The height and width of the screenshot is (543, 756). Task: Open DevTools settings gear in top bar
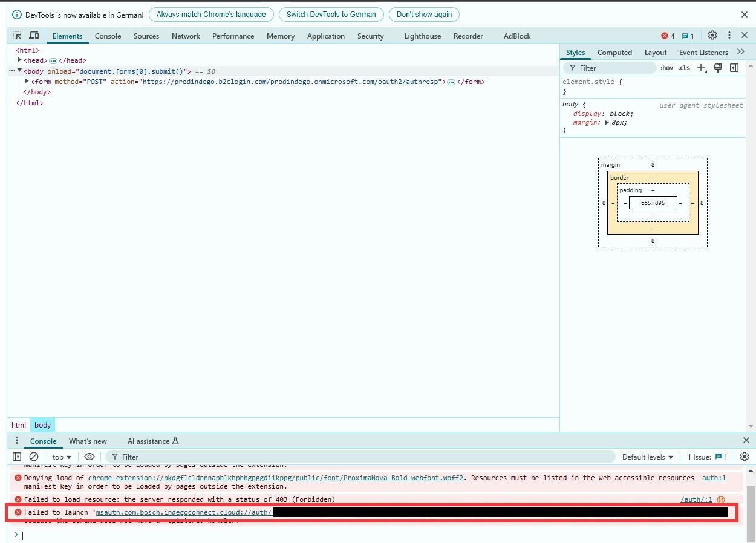[712, 36]
